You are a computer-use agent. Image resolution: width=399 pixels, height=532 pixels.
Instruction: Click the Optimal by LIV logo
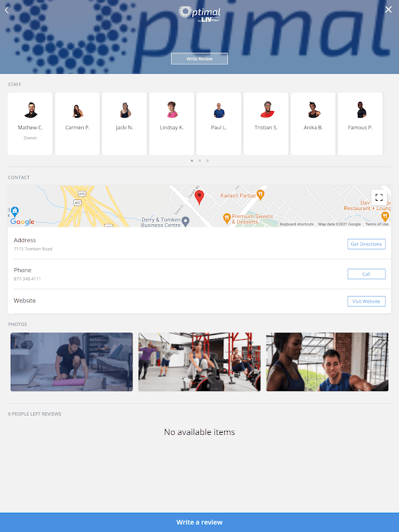199,15
